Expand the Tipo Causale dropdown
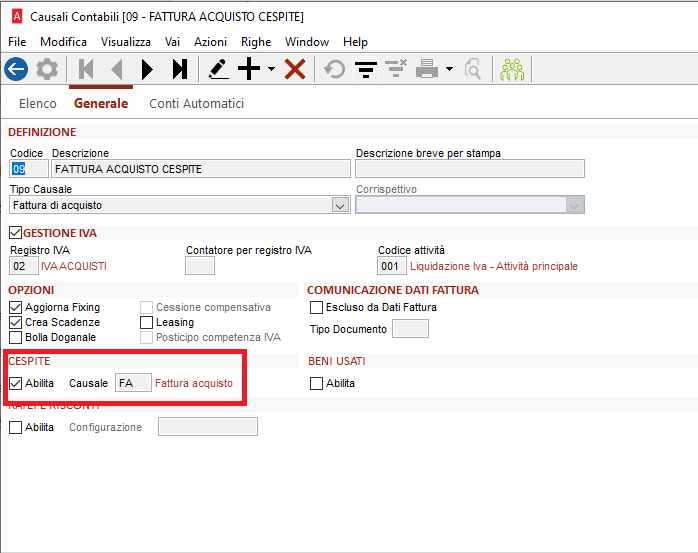This screenshot has width=698, height=553. coord(340,205)
